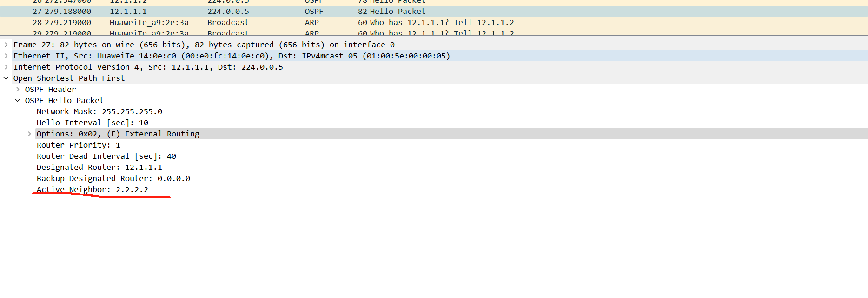Click the ARP protocol cell in packet 28
Screen dimensions: 868x298
click(311, 22)
